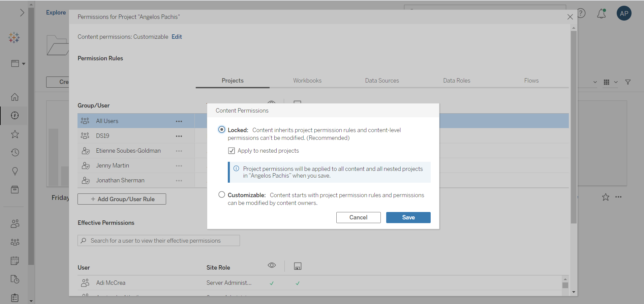Open Recommendations via the lightbulb icon

coord(14,171)
